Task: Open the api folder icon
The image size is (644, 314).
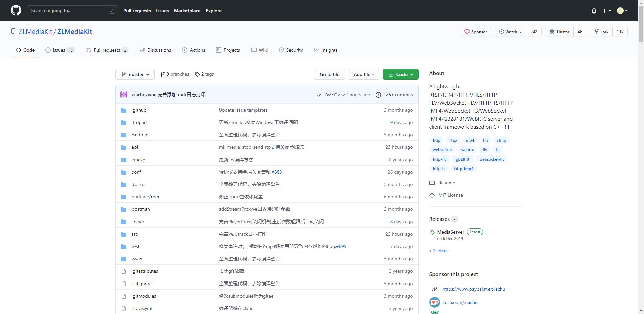Action: pyautogui.click(x=124, y=147)
